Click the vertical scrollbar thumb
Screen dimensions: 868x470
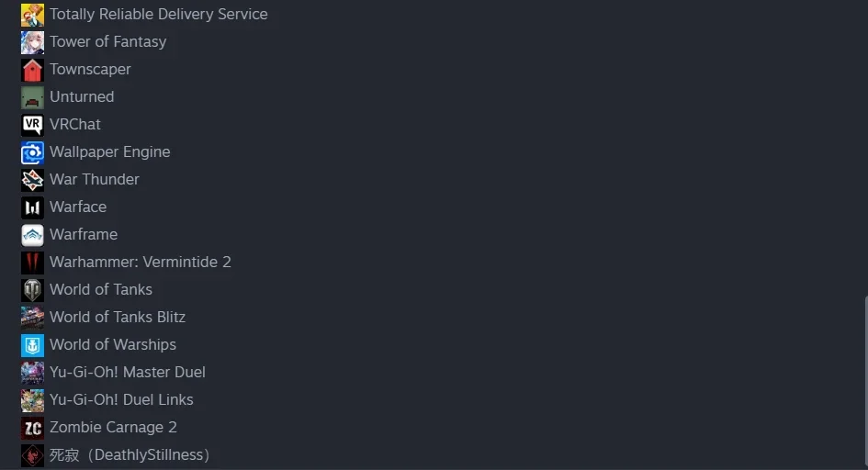click(865, 381)
